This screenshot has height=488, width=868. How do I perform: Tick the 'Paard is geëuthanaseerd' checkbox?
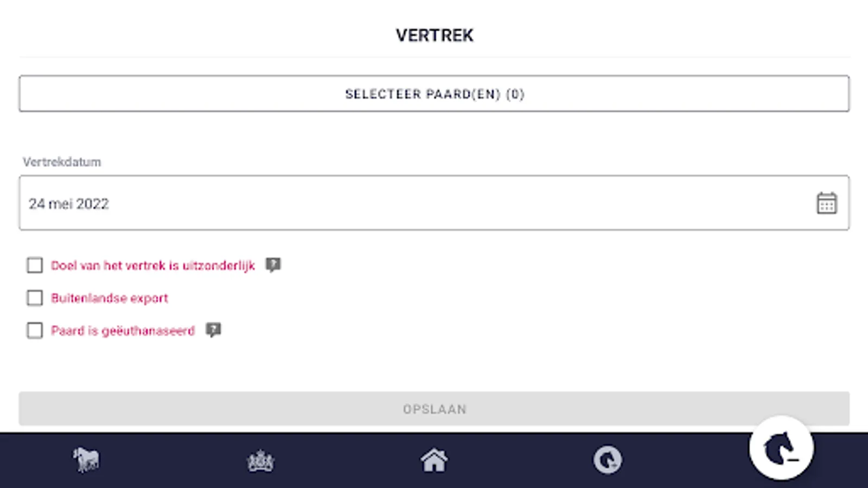tap(35, 330)
